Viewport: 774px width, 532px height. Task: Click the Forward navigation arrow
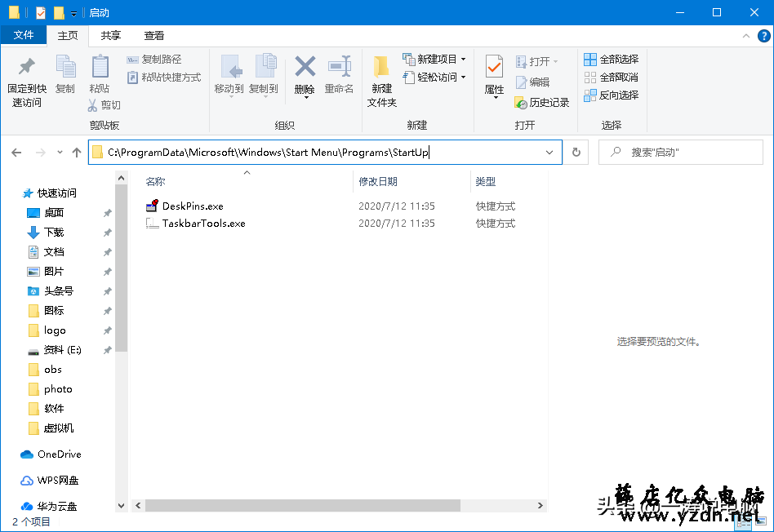[x=41, y=153]
